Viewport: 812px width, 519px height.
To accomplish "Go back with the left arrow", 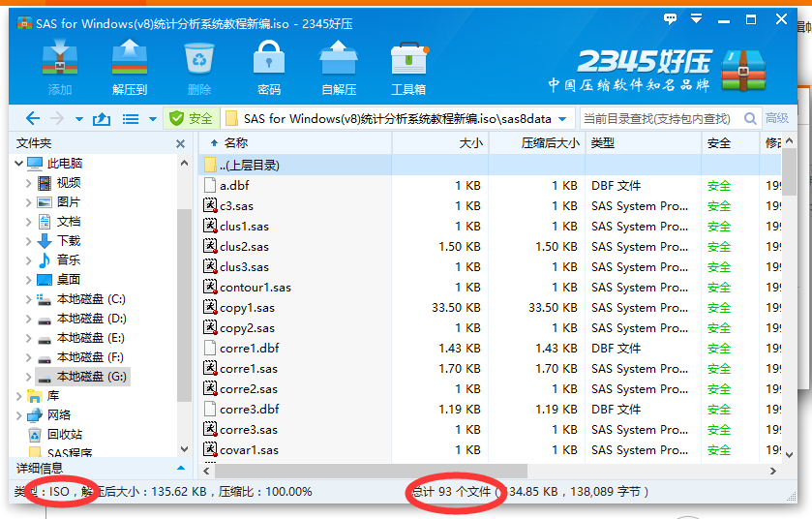I will pos(33,118).
